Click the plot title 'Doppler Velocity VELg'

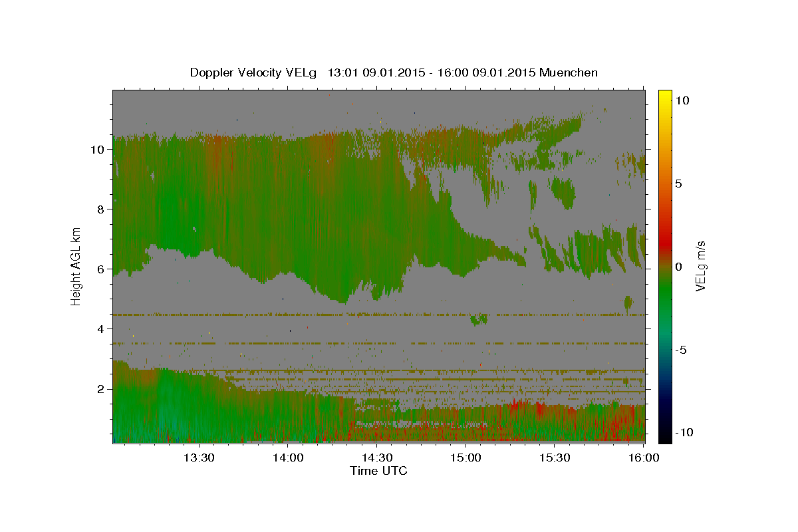tap(253, 72)
